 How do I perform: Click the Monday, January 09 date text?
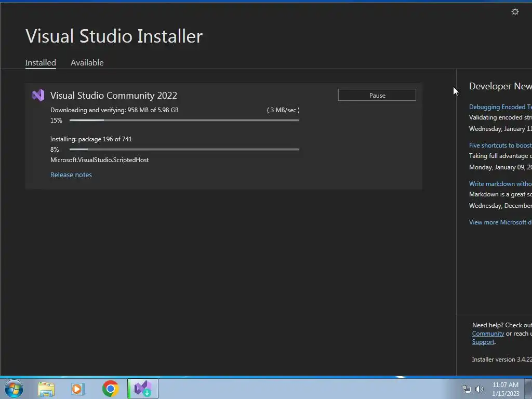tap(500, 167)
